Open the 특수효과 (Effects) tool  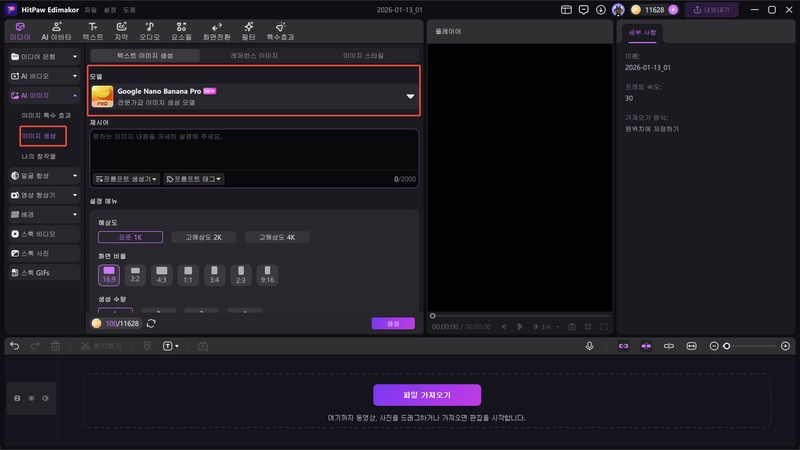pyautogui.click(x=280, y=31)
